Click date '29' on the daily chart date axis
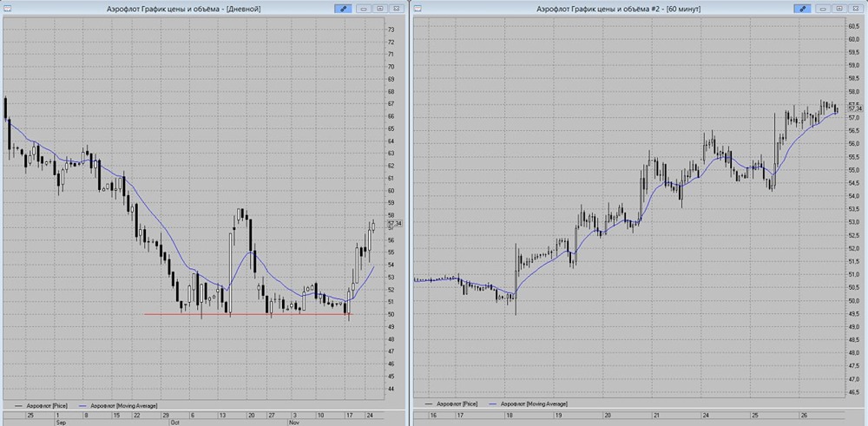The image size is (868, 426). point(164,415)
